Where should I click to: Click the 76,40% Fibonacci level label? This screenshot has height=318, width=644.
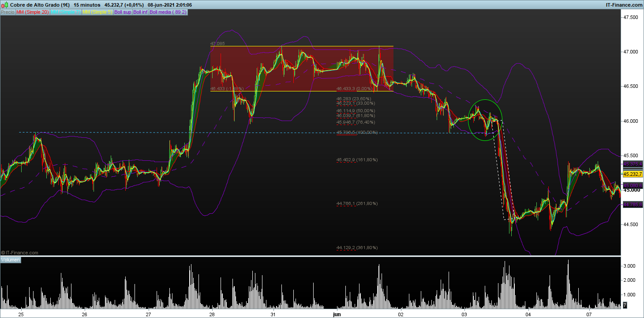coord(356,122)
